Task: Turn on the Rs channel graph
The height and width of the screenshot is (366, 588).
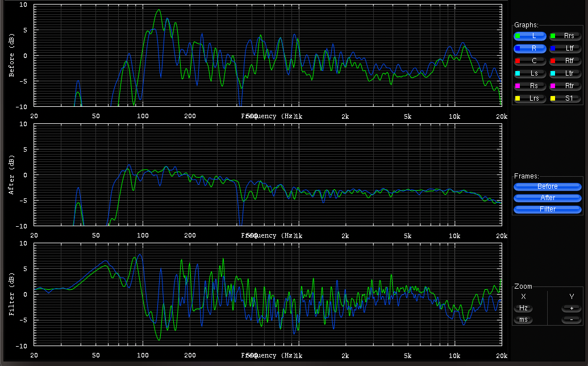Action: [530, 86]
